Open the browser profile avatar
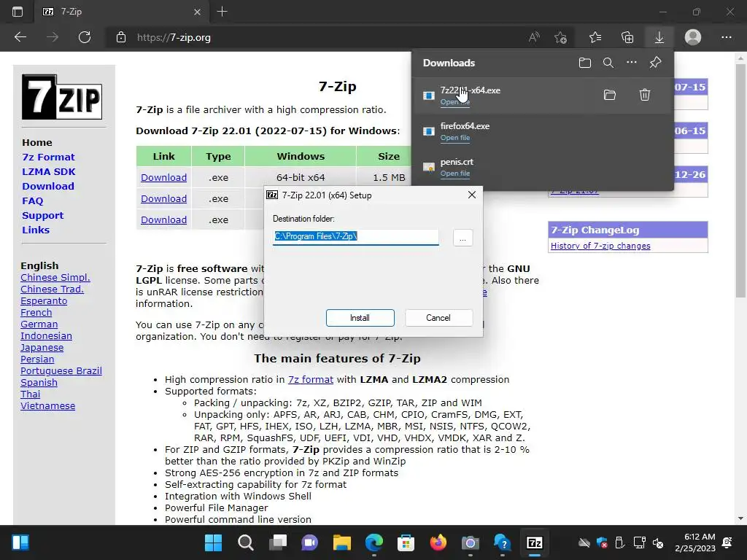Image resolution: width=747 pixels, height=560 pixels. tap(693, 37)
